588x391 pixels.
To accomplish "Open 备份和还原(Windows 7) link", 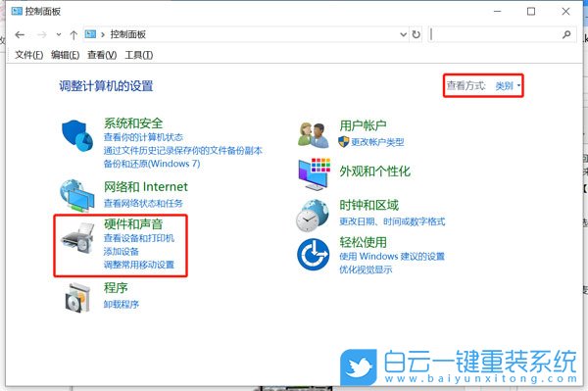I will (x=152, y=164).
